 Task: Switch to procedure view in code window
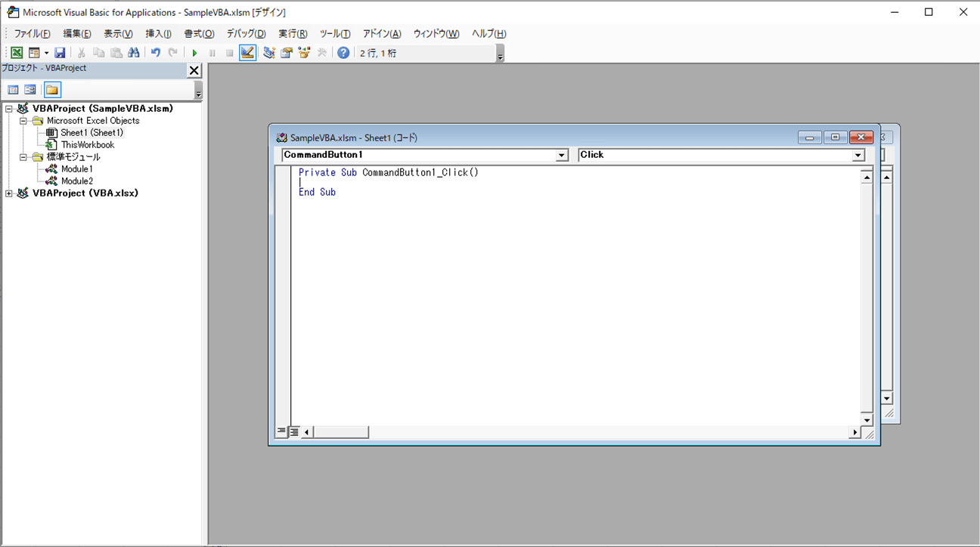[x=281, y=432]
